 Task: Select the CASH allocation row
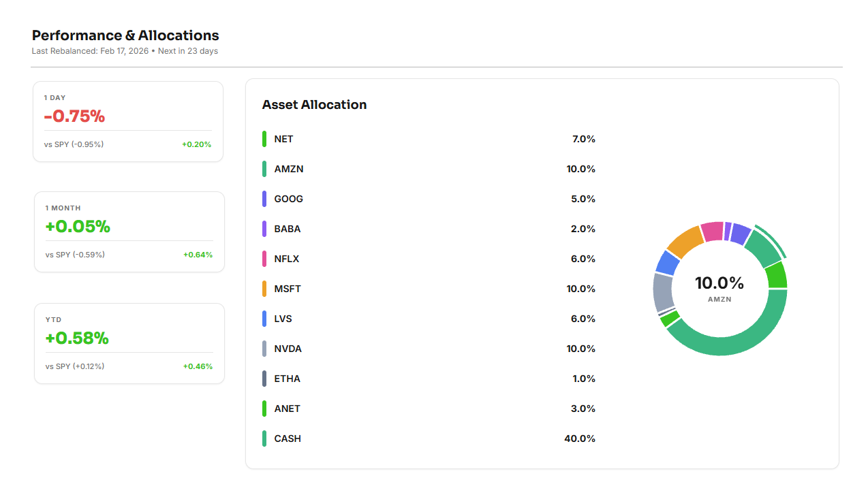point(429,439)
